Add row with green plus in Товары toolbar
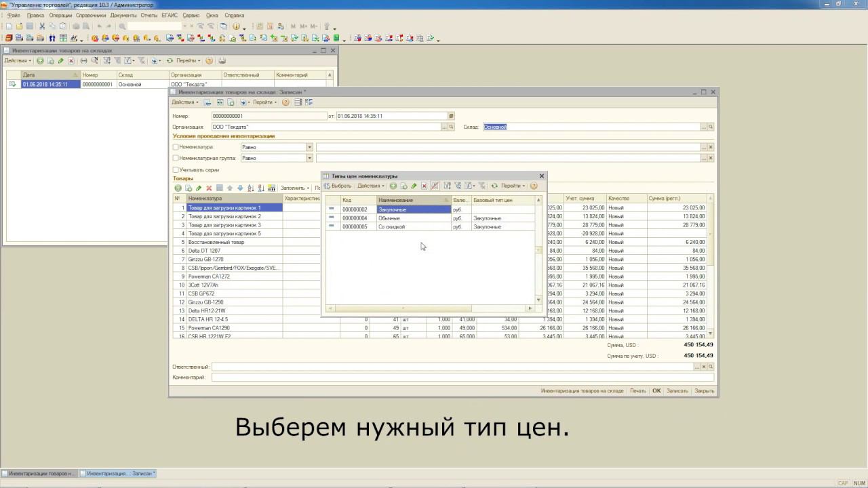 (178, 188)
